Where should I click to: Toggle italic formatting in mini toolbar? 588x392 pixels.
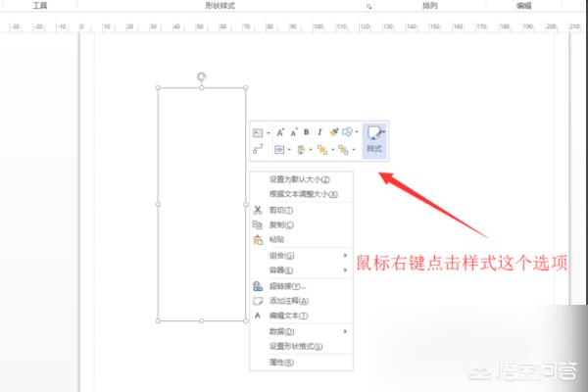point(318,131)
